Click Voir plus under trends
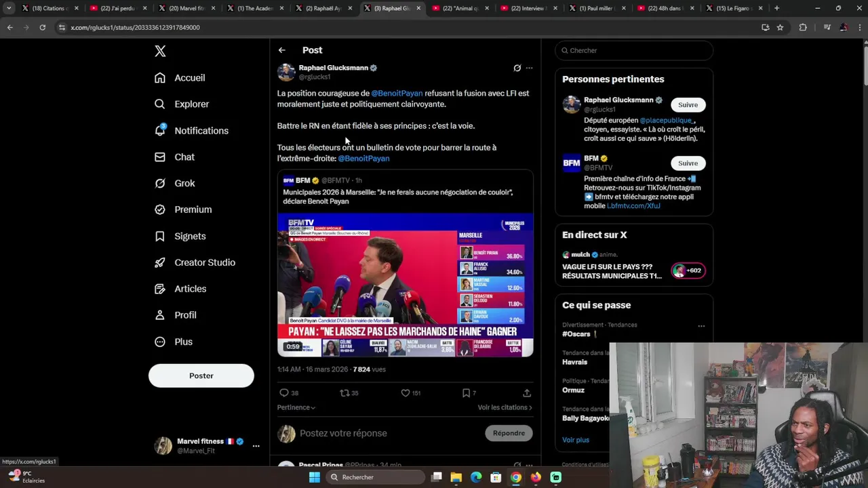 (x=576, y=440)
